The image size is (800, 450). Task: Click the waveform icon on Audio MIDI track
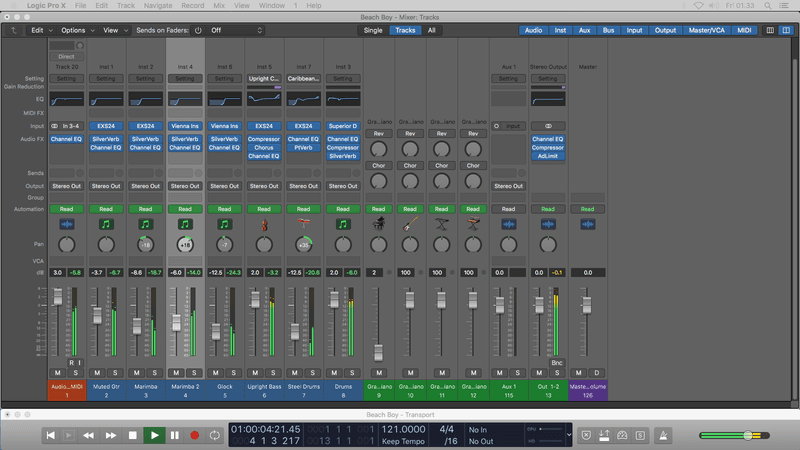point(66,224)
